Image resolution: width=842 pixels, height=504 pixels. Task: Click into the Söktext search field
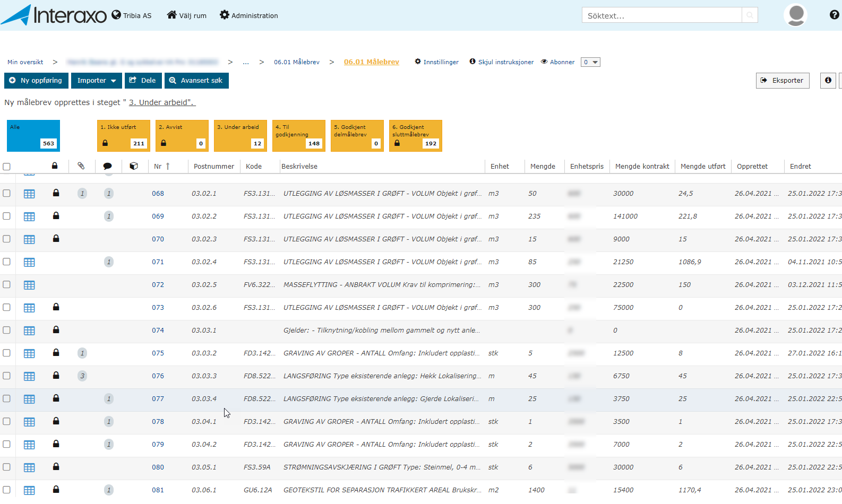[x=661, y=15]
